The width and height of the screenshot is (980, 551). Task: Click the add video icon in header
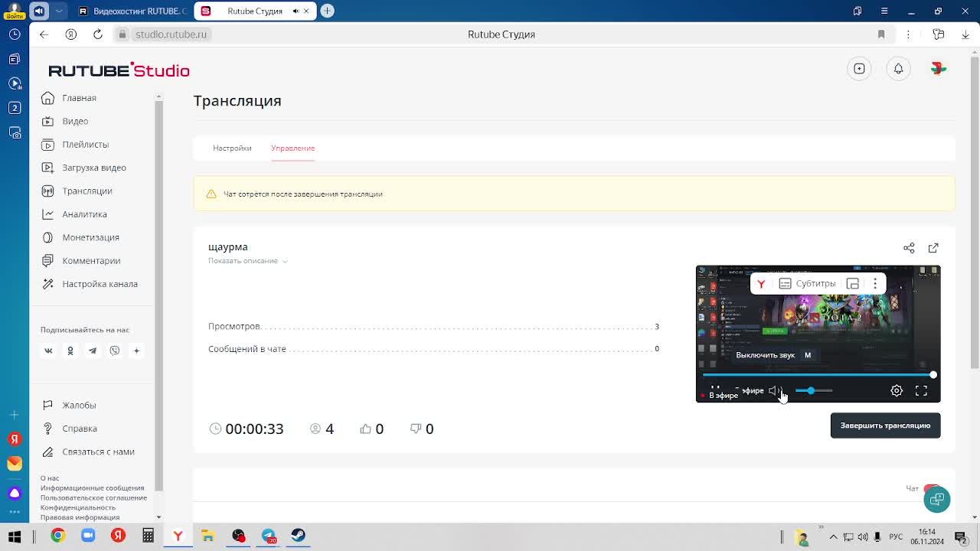tap(859, 69)
